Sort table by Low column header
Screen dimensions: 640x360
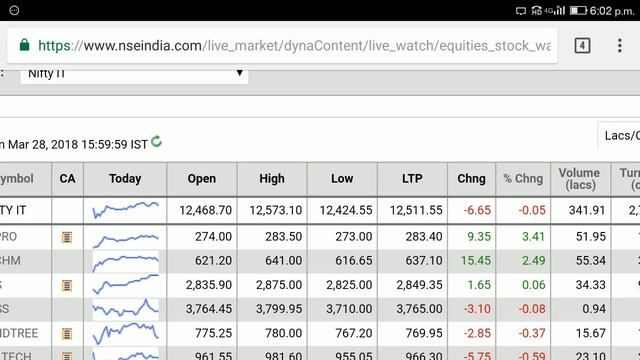342,179
